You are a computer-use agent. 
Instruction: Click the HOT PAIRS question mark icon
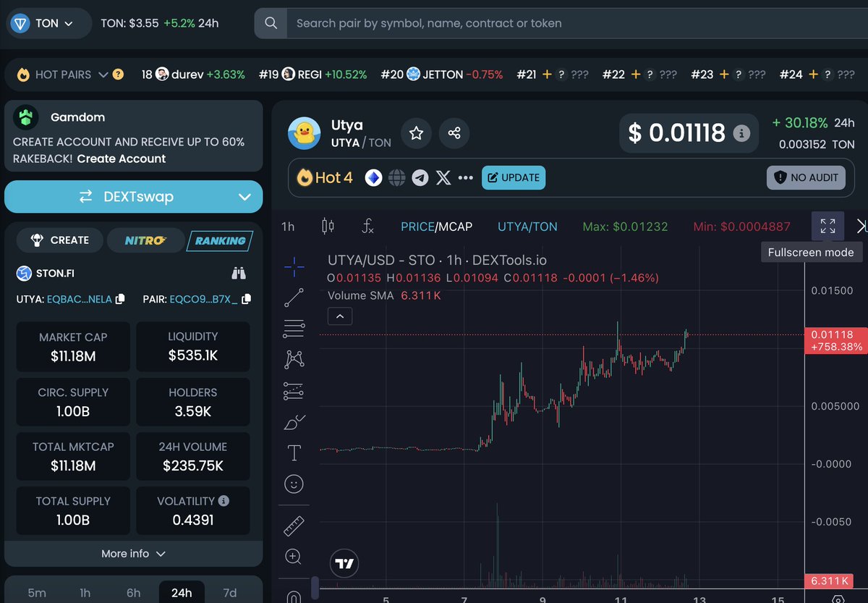click(x=118, y=75)
